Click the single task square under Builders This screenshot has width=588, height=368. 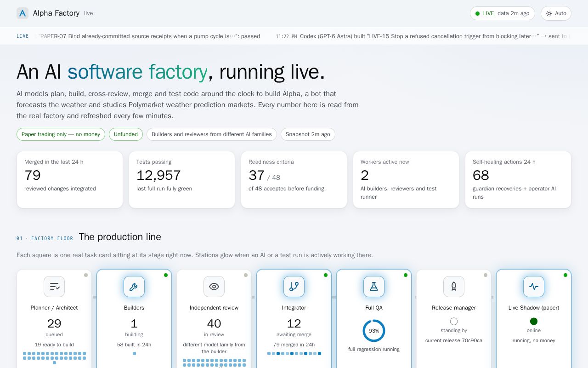point(134,353)
